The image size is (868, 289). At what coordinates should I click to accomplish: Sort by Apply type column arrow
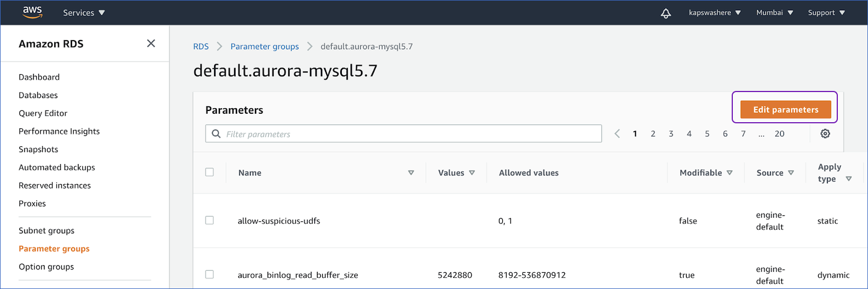pos(849,179)
